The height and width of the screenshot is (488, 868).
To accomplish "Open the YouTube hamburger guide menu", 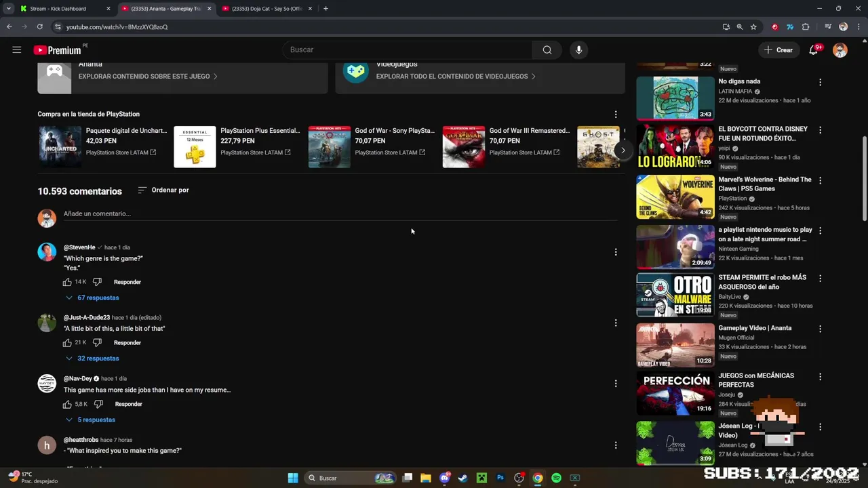I will click(x=17, y=49).
